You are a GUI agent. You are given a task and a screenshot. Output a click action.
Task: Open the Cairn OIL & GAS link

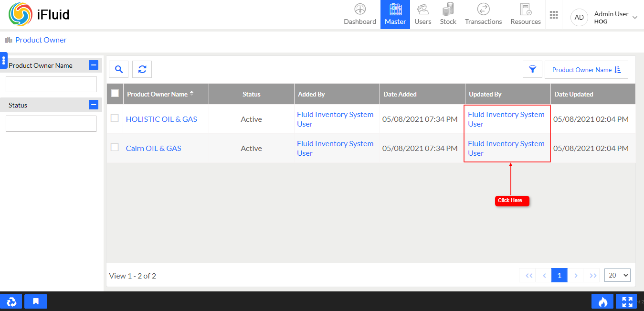click(x=154, y=149)
